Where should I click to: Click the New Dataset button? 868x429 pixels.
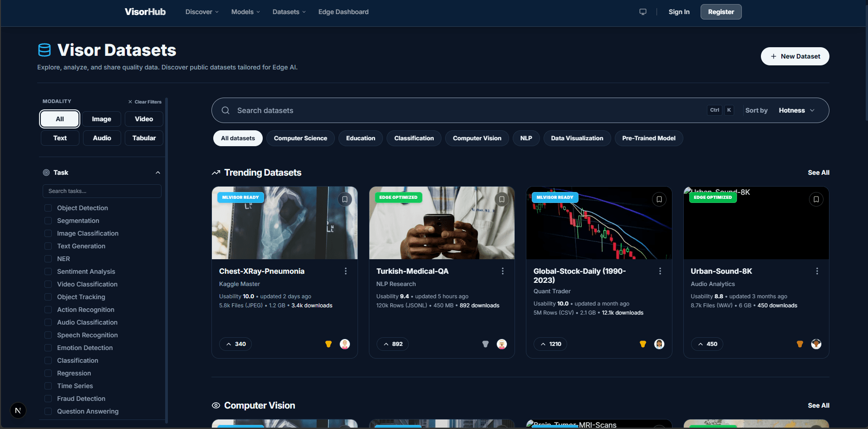(795, 56)
